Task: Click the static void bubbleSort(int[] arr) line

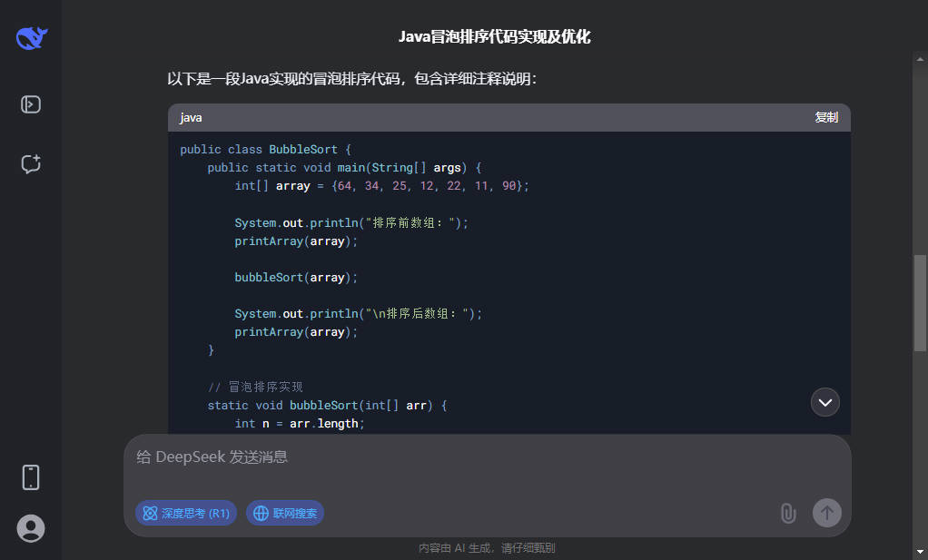Action: click(327, 405)
